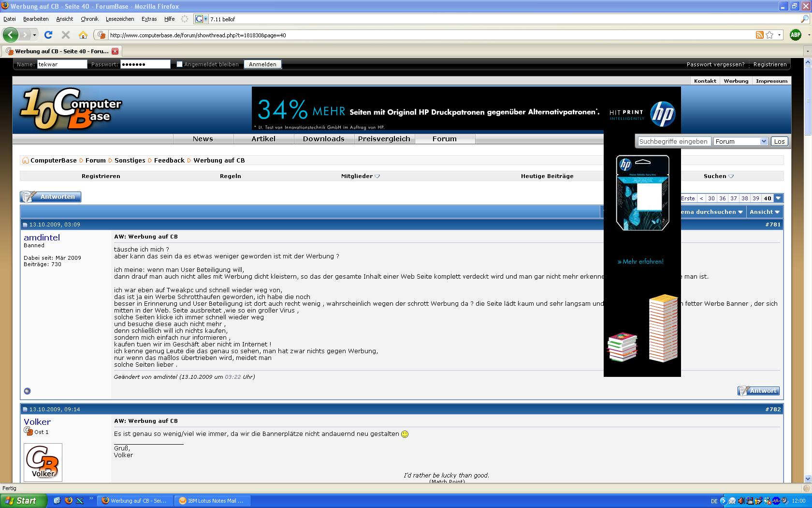812x508 pixels.
Task: Click the Los search button
Action: (x=779, y=141)
